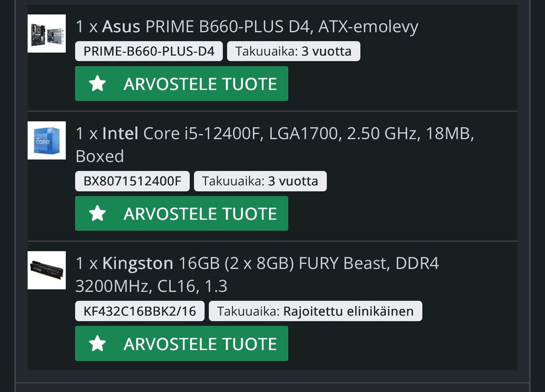Click the BX8071512400F product code badge
Screen dimensions: 545x392
point(132,182)
